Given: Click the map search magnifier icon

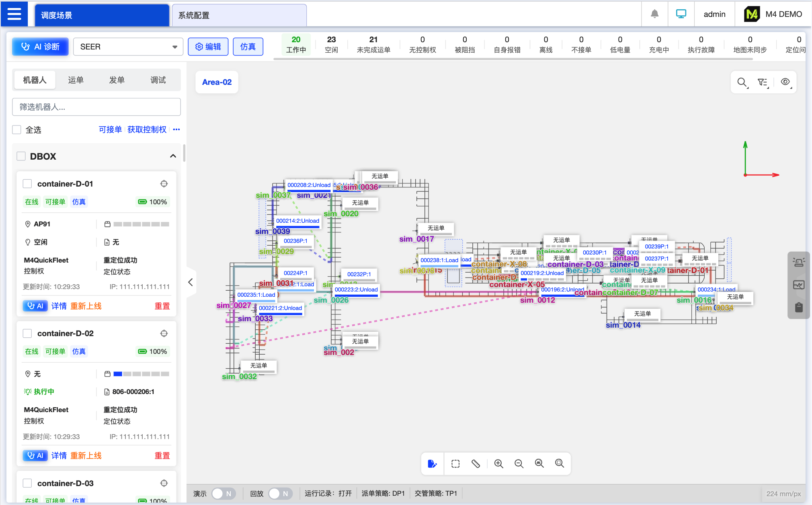Looking at the screenshot, I should [742, 82].
